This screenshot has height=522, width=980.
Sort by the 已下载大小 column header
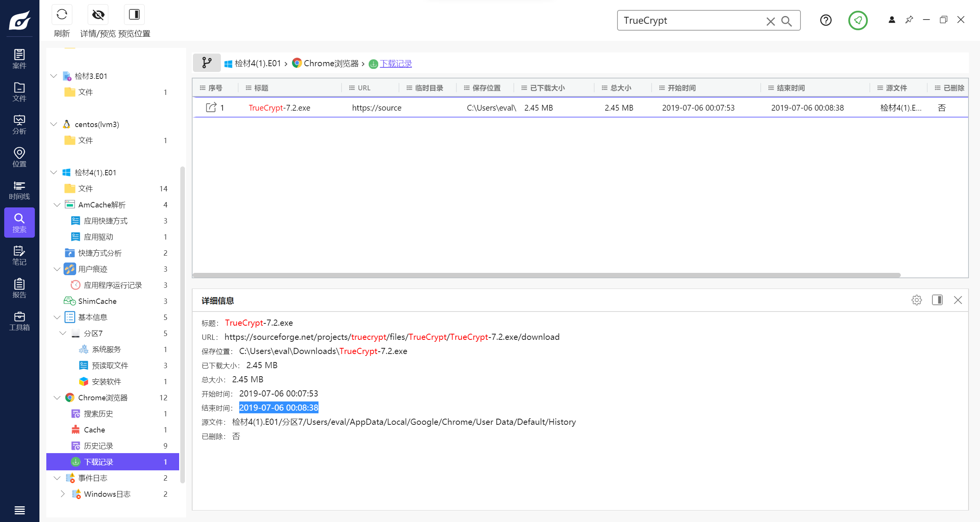[x=547, y=88]
